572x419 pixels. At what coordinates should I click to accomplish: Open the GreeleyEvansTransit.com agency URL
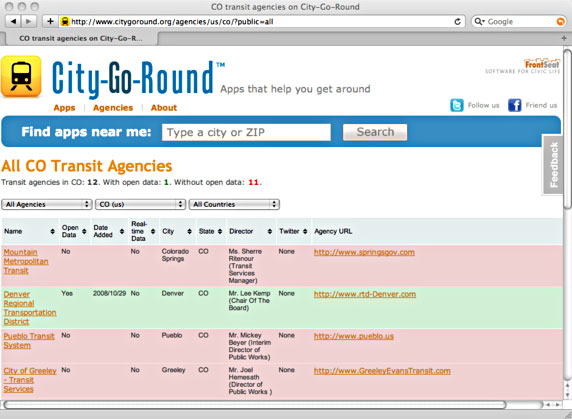[x=382, y=371]
